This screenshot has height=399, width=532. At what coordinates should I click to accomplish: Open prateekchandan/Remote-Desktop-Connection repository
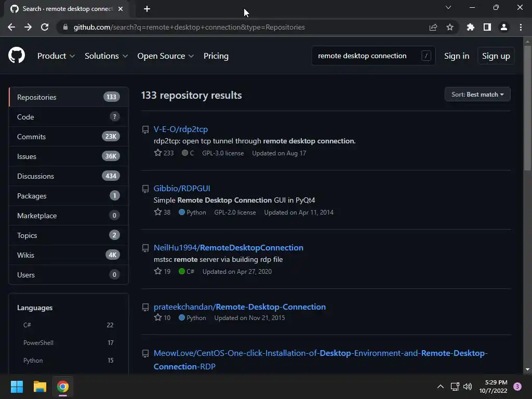[240, 307]
